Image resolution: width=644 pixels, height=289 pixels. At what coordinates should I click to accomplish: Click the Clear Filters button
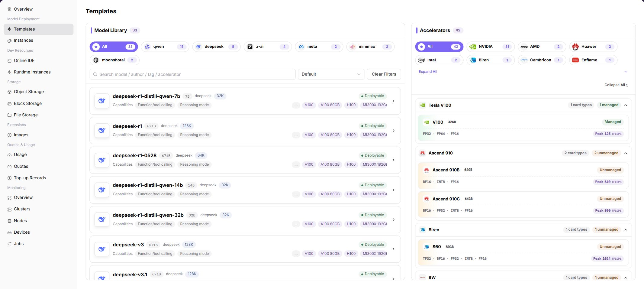(x=384, y=74)
